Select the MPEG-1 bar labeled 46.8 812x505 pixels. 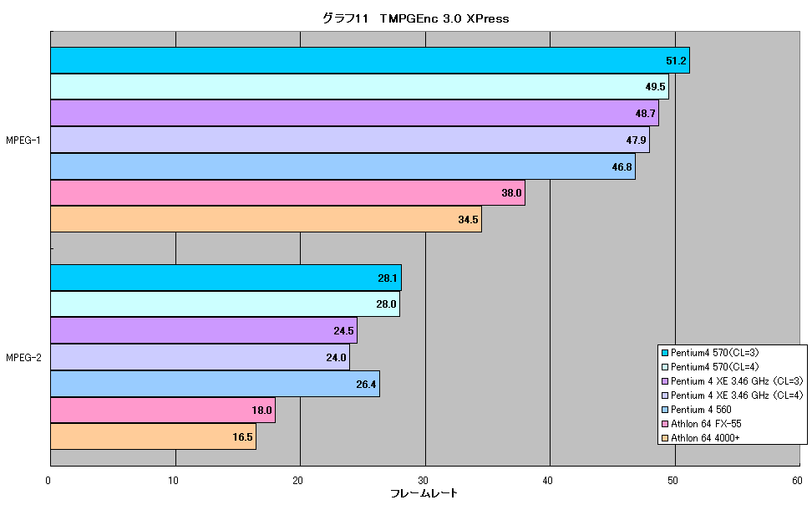point(343,166)
